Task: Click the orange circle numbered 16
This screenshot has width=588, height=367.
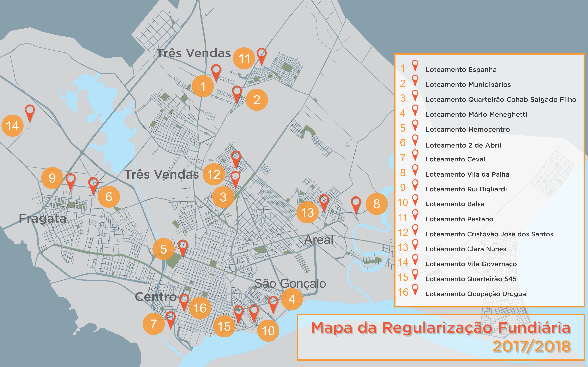Action: (200, 308)
